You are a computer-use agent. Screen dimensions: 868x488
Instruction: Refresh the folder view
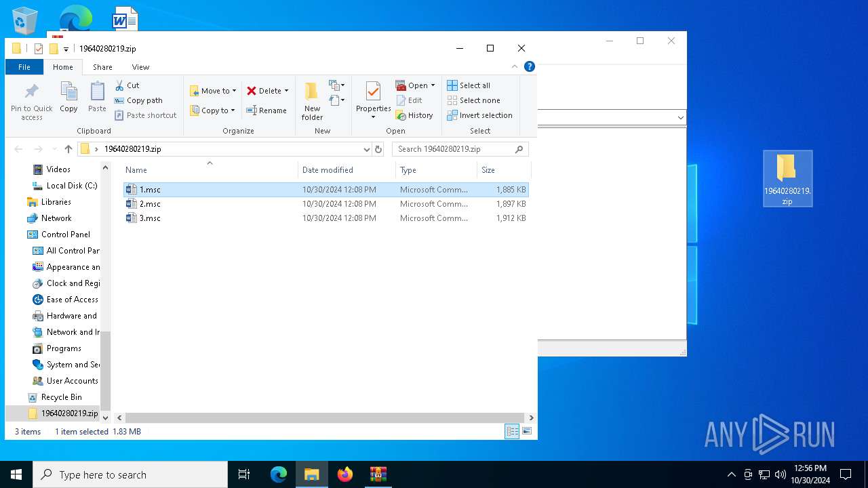(x=378, y=149)
